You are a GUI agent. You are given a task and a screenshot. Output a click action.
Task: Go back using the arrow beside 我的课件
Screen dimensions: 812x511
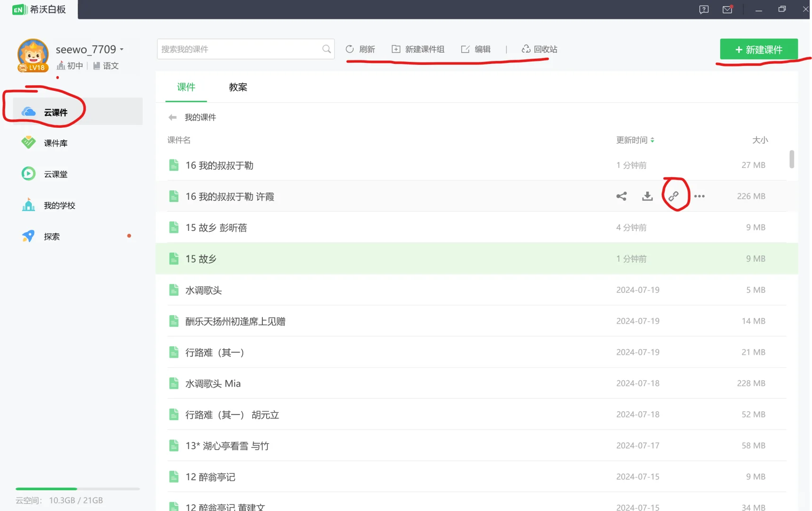tap(172, 117)
